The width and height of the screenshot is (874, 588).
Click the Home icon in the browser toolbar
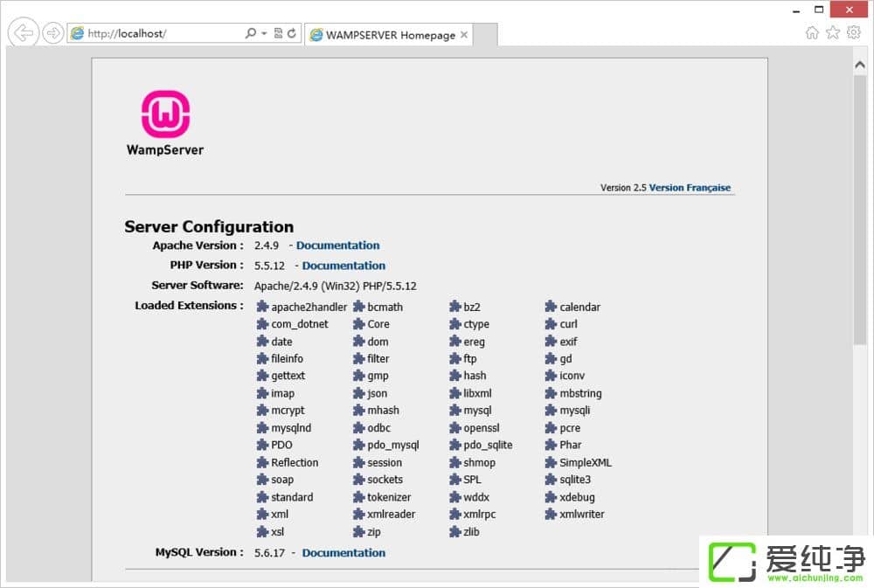pyautogui.click(x=813, y=31)
